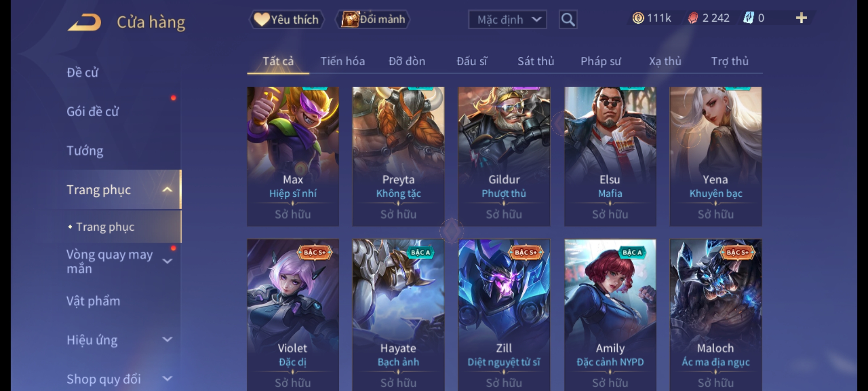Collapse the Trang phục sidebar section
The height and width of the screenshot is (391, 868).
click(167, 190)
